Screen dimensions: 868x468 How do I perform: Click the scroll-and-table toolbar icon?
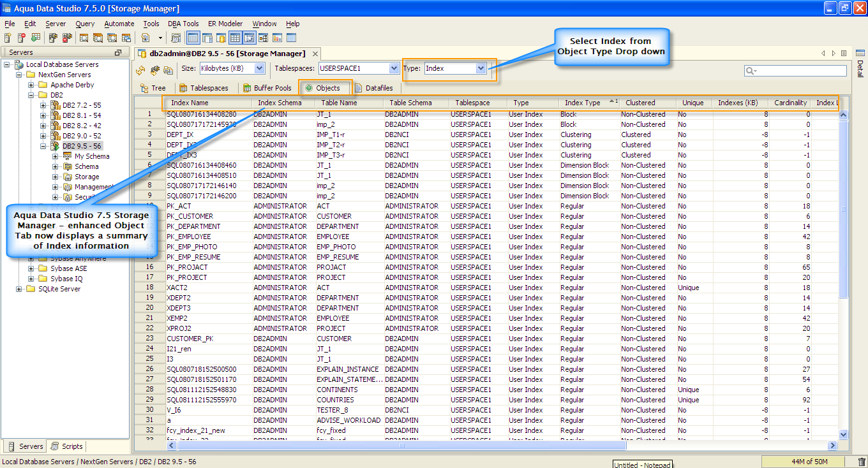[177, 38]
